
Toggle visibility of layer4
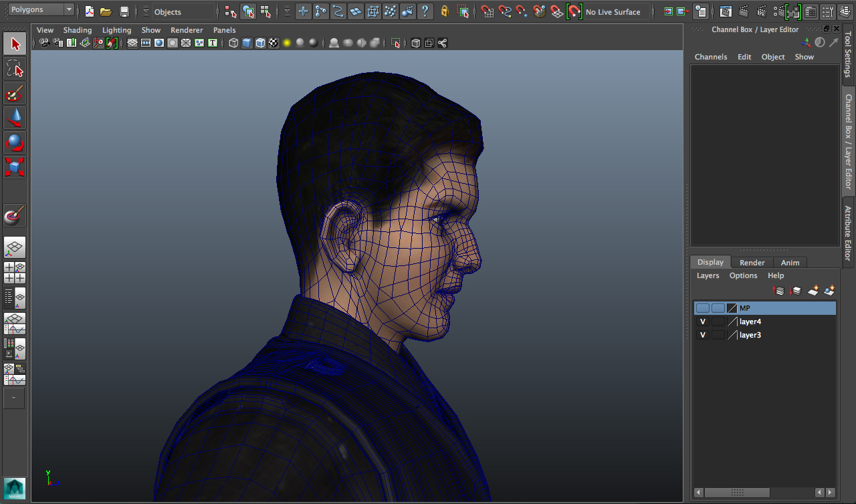click(x=702, y=322)
